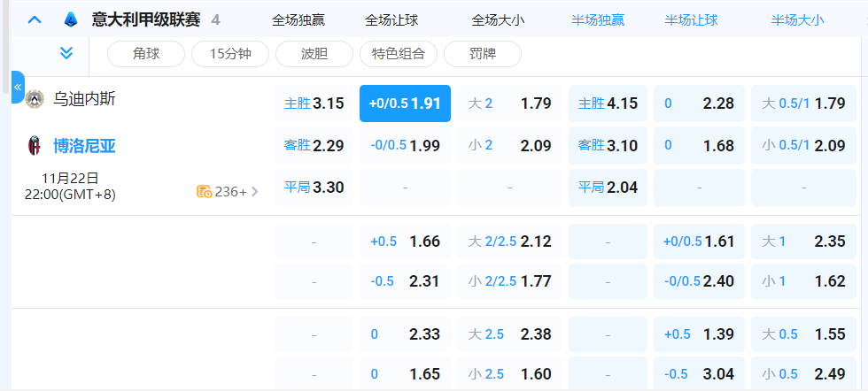This screenshot has height=391, width=868.
Task: Select 小 2/2.5 odds 1.77
Action: point(510,281)
